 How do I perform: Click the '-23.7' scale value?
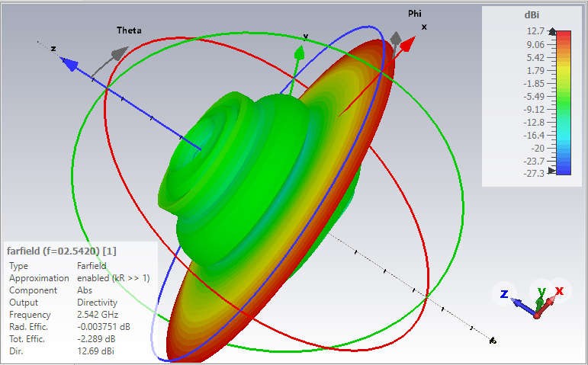pos(534,161)
